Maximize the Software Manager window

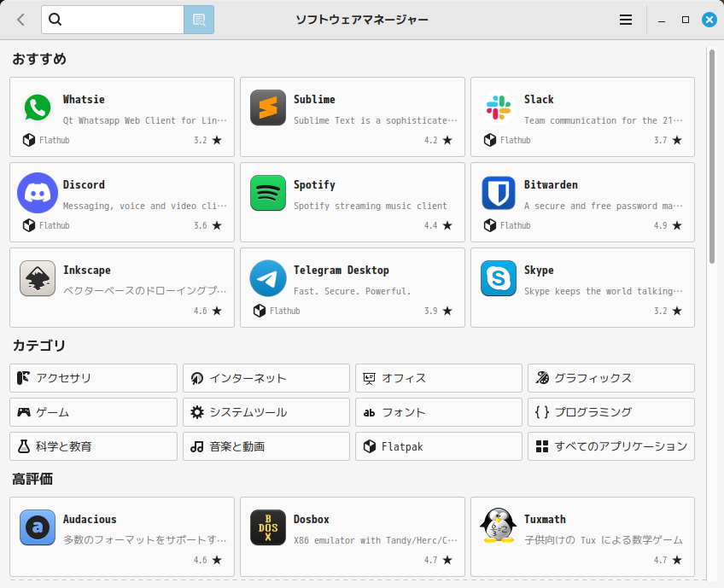click(686, 20)
